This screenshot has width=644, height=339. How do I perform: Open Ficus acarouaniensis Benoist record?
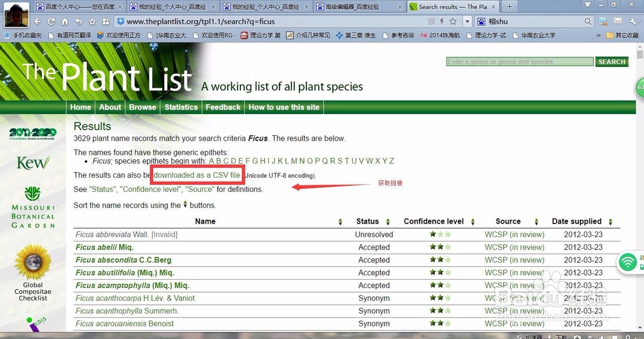point(124,324)
